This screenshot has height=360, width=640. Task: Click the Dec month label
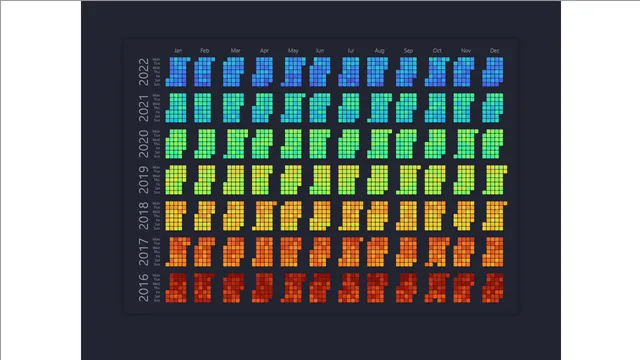(494, 51)
